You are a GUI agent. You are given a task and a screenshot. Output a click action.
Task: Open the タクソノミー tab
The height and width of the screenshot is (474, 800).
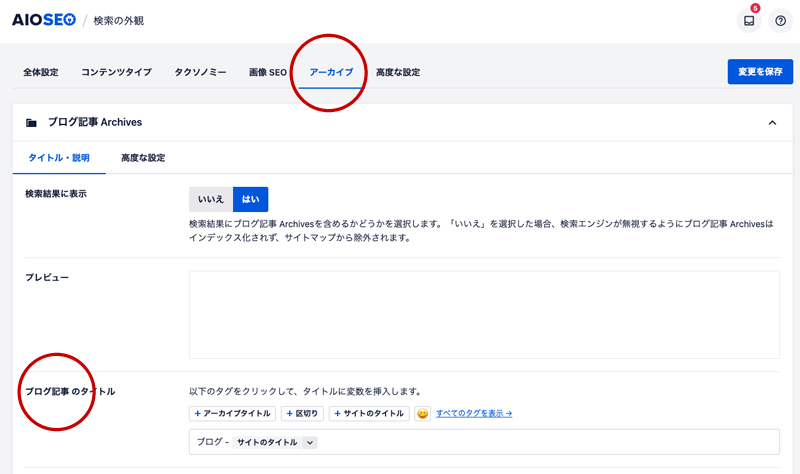(x=201, y=72)
